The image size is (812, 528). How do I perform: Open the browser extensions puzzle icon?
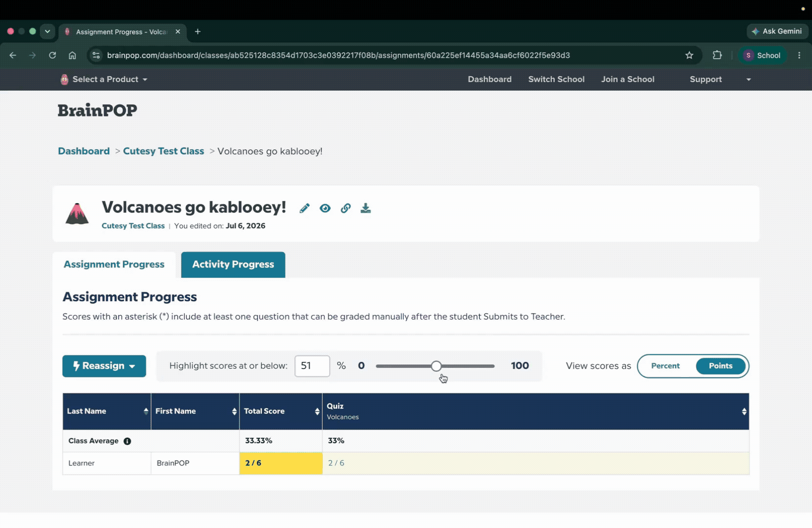click(x=717, y=55)
